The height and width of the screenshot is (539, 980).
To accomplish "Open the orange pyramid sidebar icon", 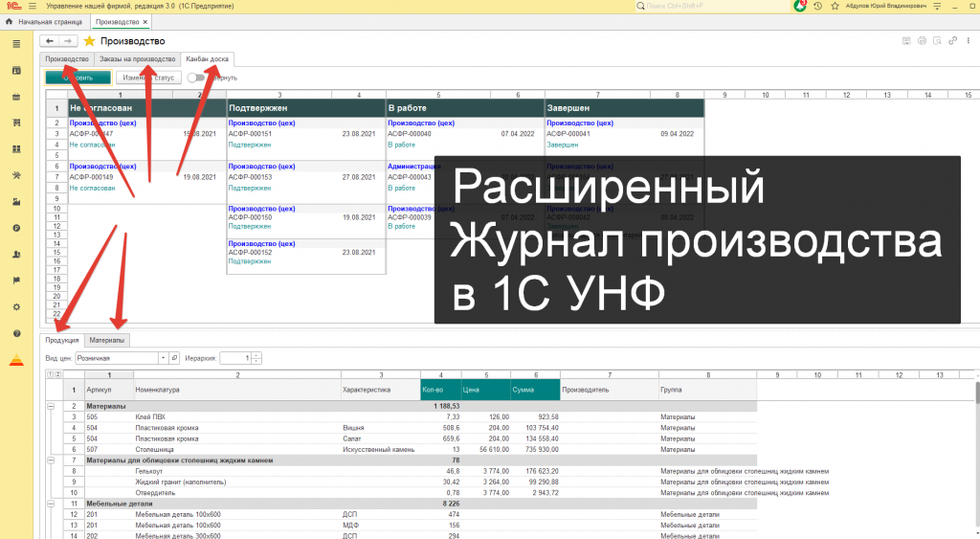I will (x=16, y=360).
